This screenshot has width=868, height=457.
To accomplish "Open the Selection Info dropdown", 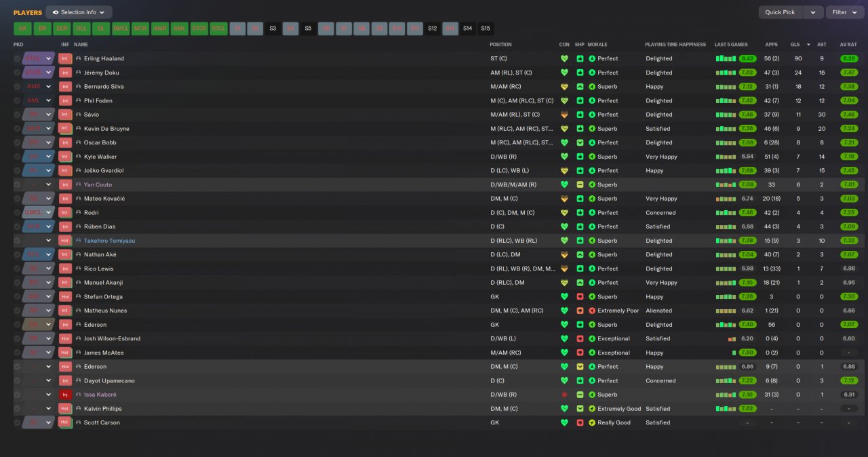I will click(x=79, y=12).
